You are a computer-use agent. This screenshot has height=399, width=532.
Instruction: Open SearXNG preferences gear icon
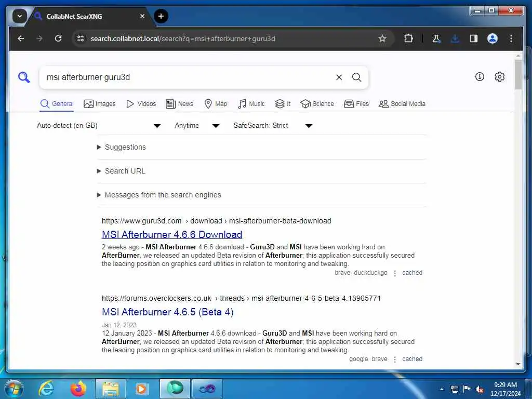[x=499, y=77]
